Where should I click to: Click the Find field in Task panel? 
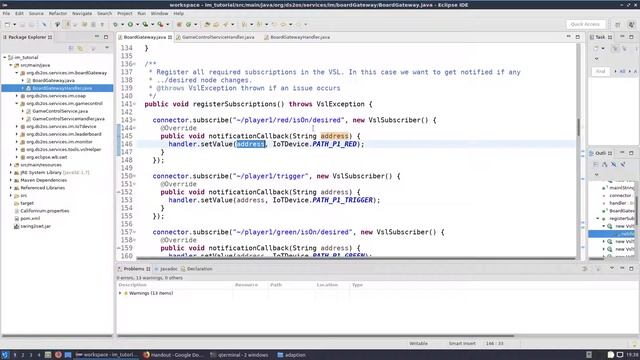point(600,71)
